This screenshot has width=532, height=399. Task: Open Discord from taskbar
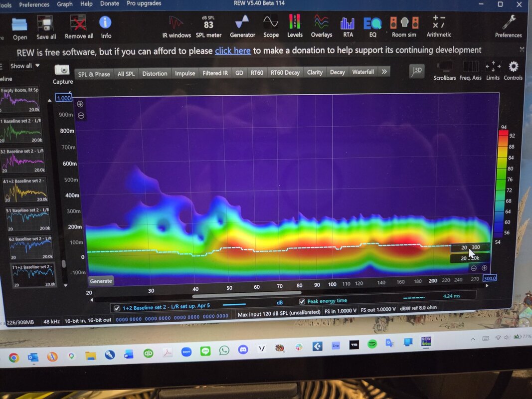coord(243,349)
